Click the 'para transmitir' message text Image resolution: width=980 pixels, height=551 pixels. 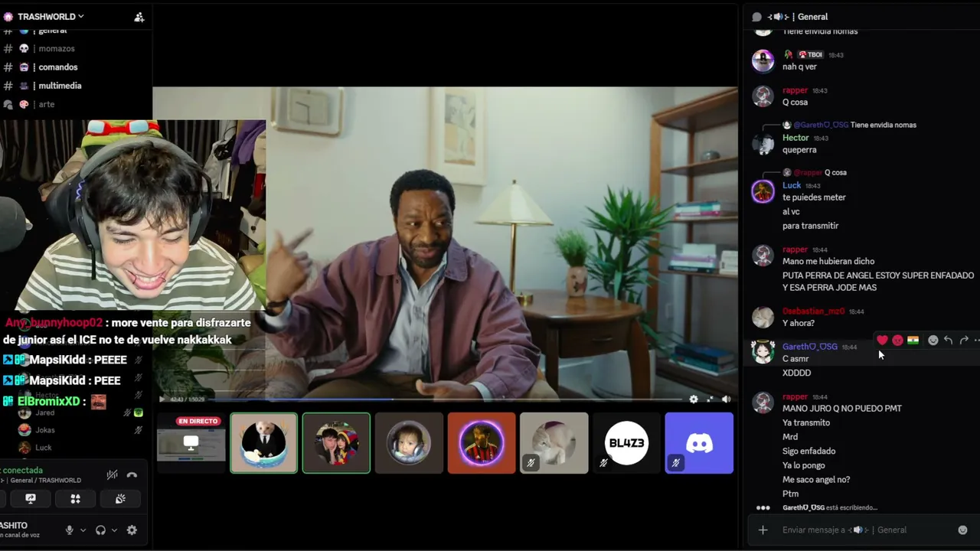click(811, 226)
